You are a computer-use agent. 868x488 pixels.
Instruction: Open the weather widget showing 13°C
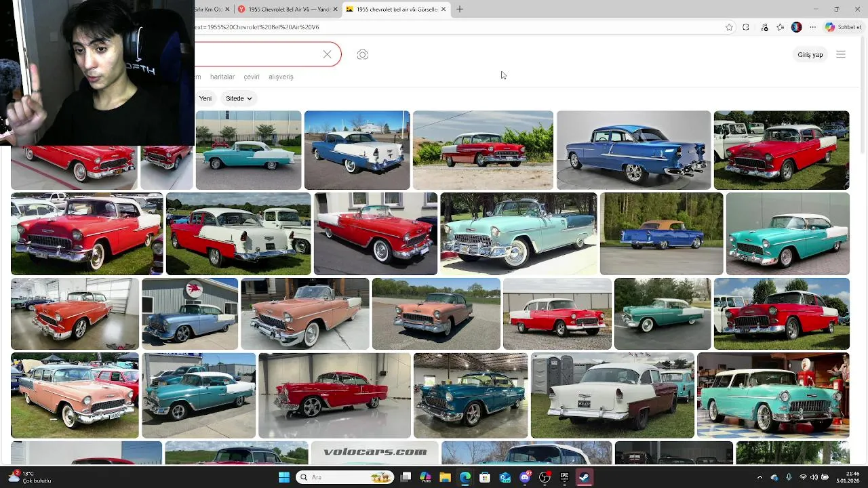click(x=30, y=477)
